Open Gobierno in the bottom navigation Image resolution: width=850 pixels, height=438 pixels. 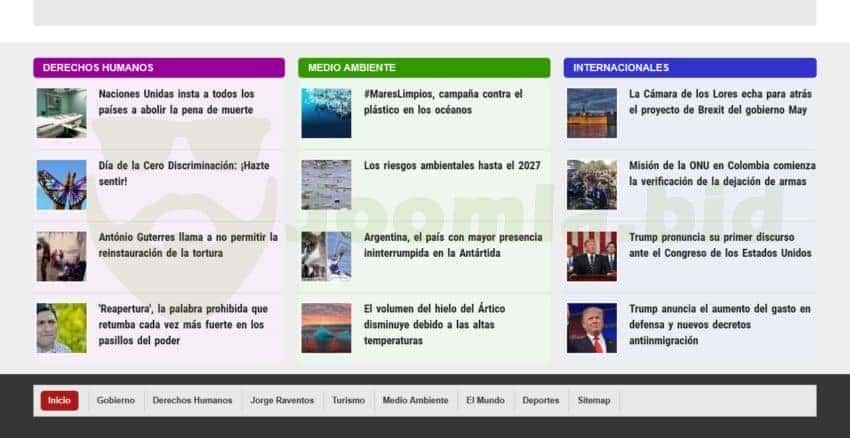[x=116, y=400]
